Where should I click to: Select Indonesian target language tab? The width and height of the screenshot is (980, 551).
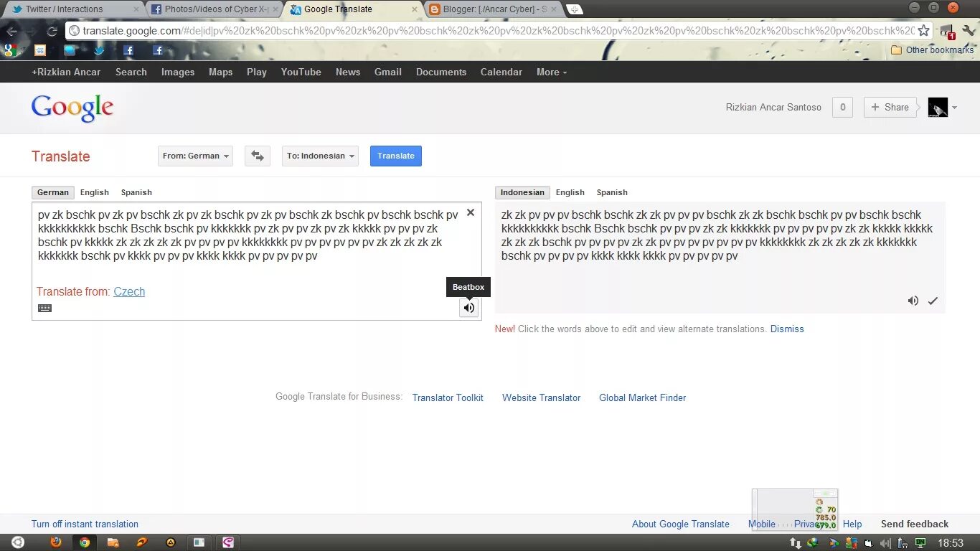[522, 192]
